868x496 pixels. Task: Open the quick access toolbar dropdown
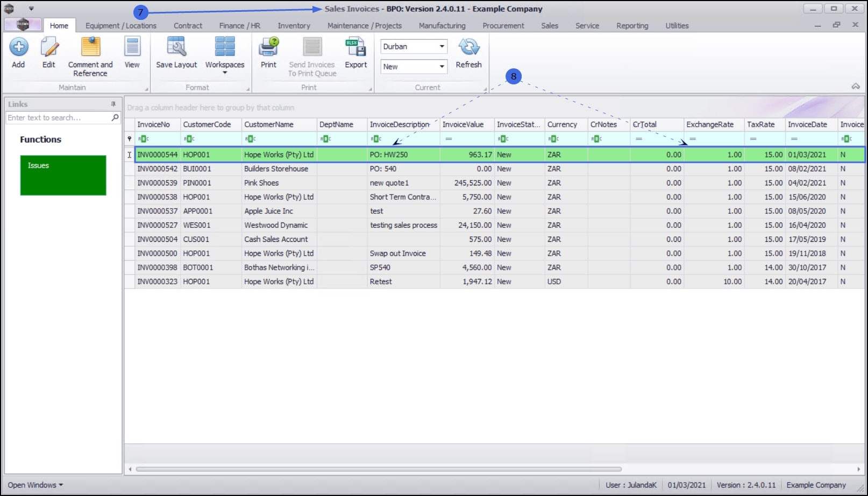(x=31, y=9)
